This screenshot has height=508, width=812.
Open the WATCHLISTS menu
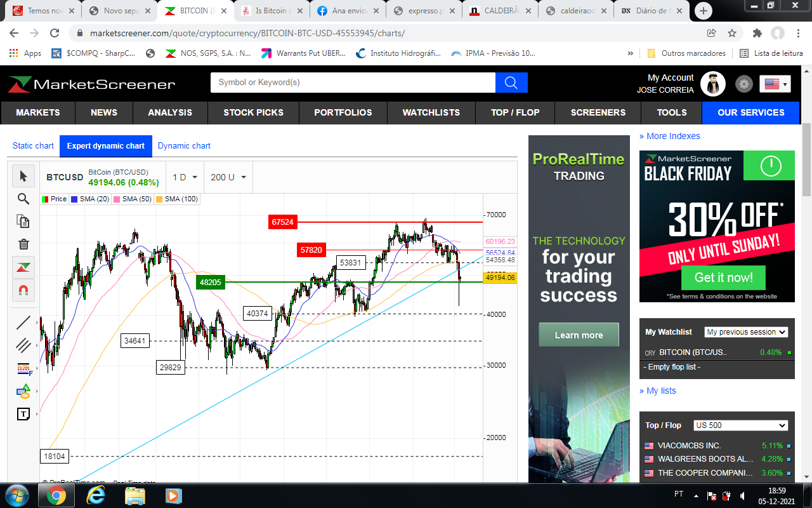point(431,112)
